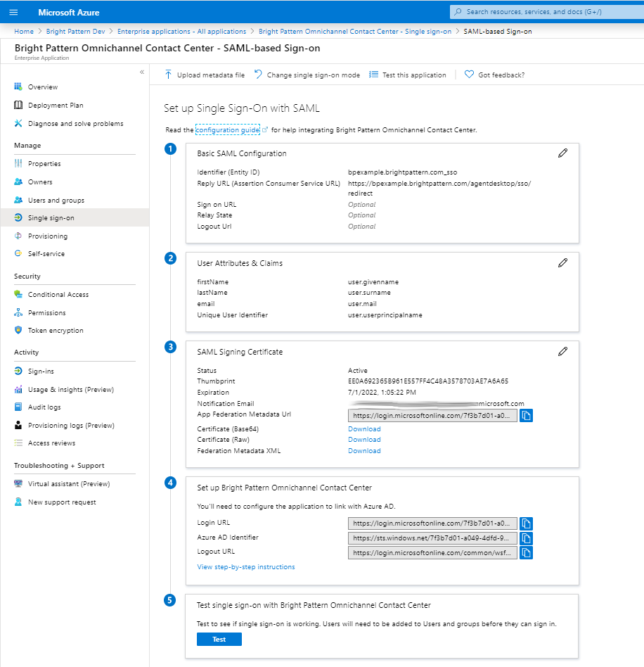Click the Token encryption shield icon
The width and height of the screenshot is (644, 667).
pos(18,330)
